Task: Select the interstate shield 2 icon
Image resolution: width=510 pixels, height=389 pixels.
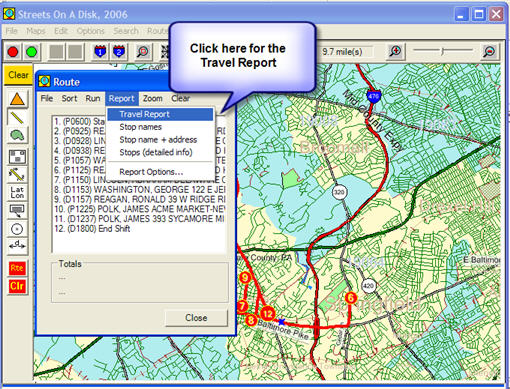Action: pos(119,52)
